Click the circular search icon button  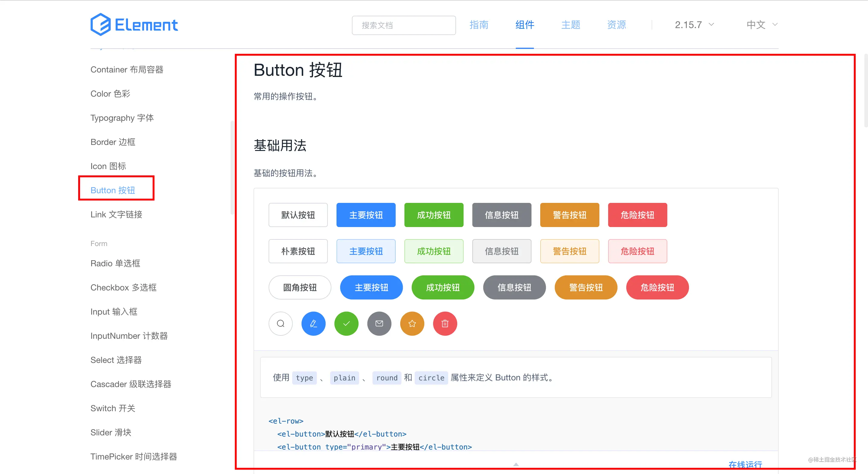point(280,324)
